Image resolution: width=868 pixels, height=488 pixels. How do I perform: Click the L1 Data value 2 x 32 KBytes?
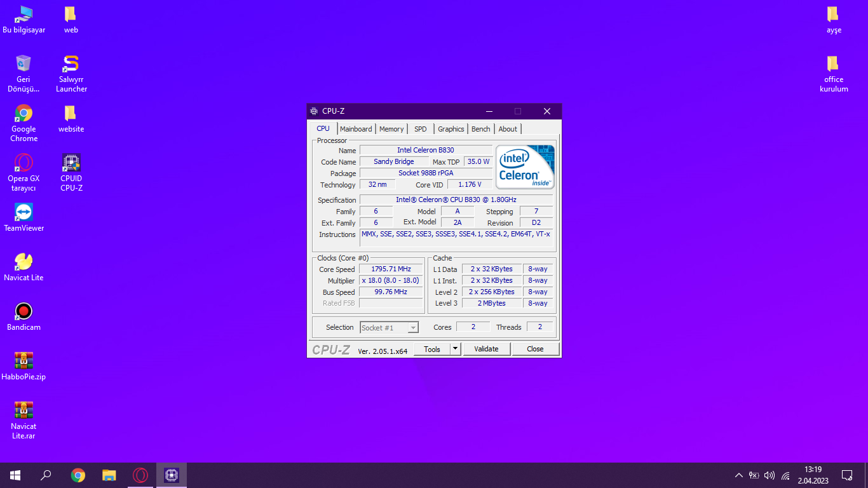pyautogui.click(x=492, y=269)
